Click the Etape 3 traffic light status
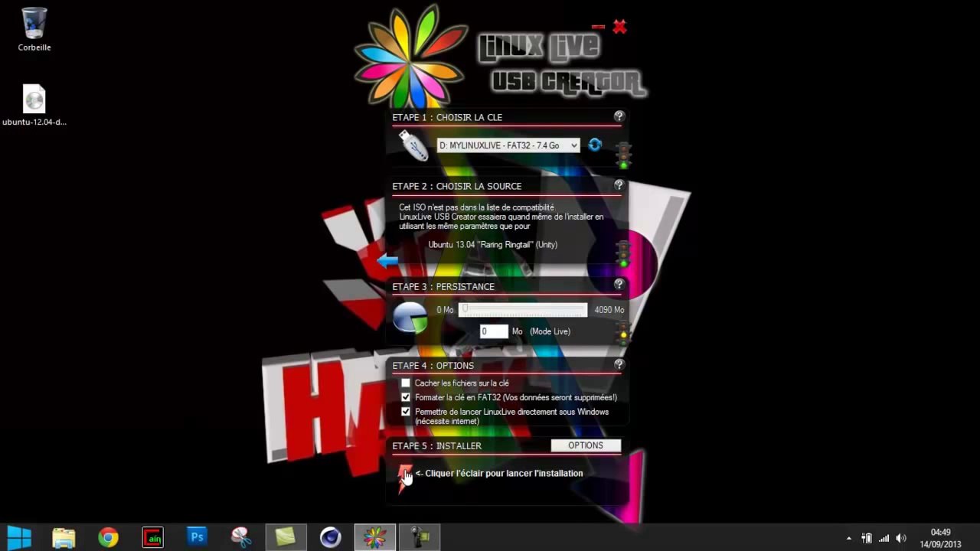The width and height of the screenshot is (980, 551). [x=623, y=333]
